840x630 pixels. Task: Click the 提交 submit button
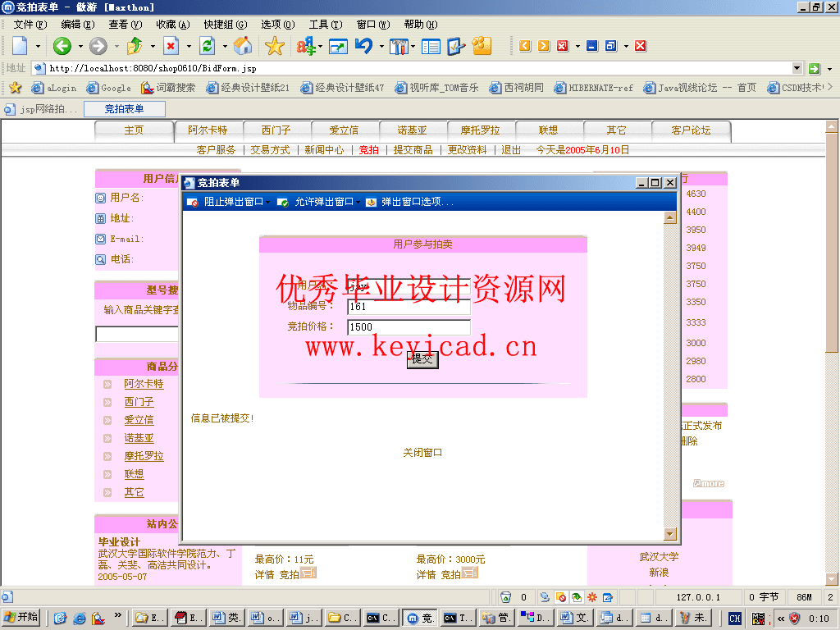coord(422,359)
